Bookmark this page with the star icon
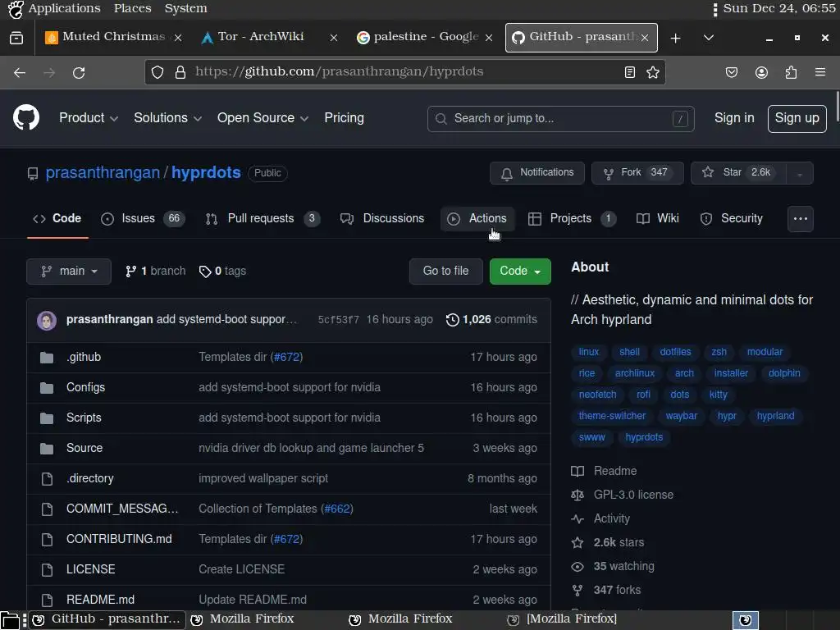Viewport: 840px width, 630px height. (x=652, y=72)
